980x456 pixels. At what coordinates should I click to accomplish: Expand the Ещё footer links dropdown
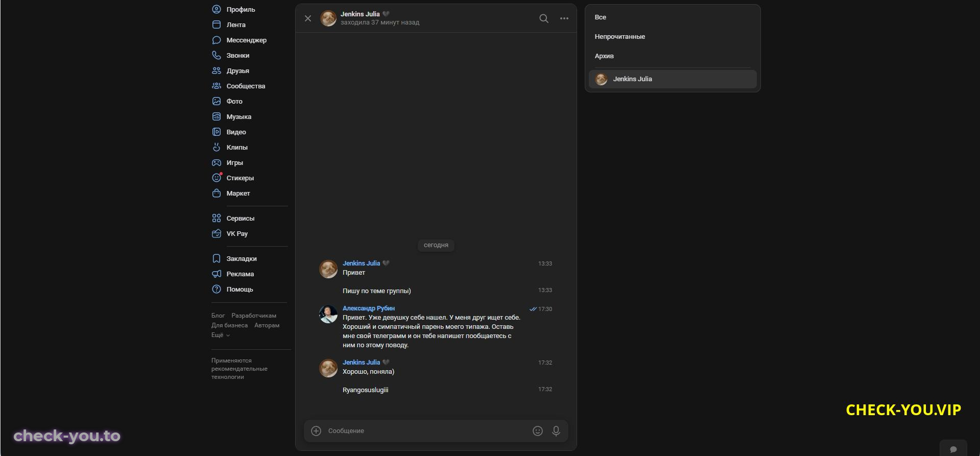(221, 335)
